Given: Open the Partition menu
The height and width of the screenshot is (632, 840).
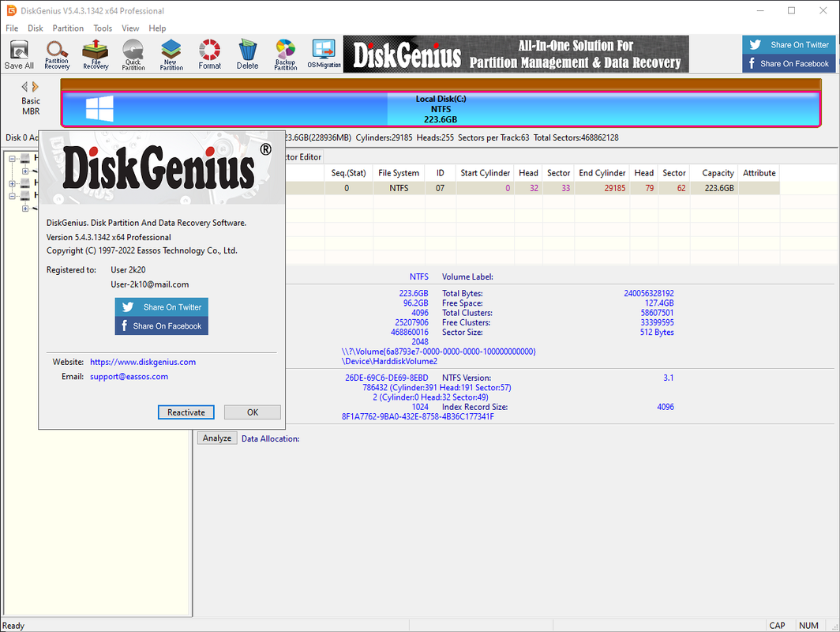Looking at the screenshot, I should click(x=68, y=28).
